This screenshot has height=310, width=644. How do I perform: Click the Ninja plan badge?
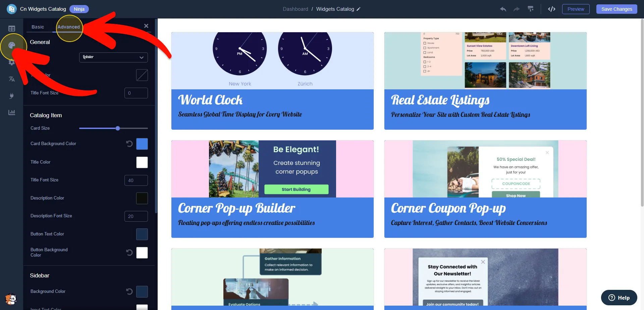tap(79, 9)
